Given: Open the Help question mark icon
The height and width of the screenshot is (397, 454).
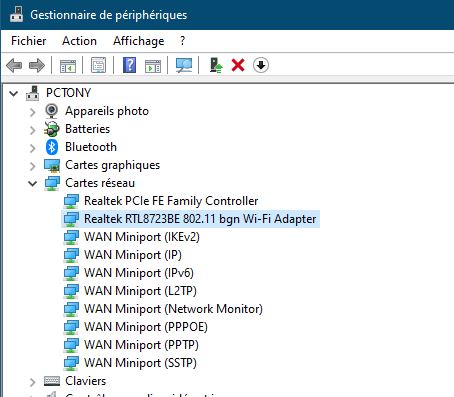Looking at the screenshot, I should pyautogui.click(x=130, y=65).
